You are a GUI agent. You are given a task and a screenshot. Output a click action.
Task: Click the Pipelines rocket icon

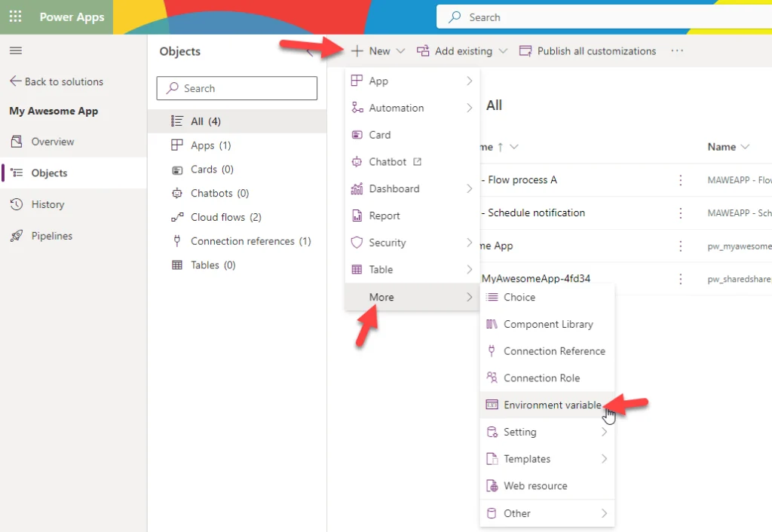tap(17, 236)
